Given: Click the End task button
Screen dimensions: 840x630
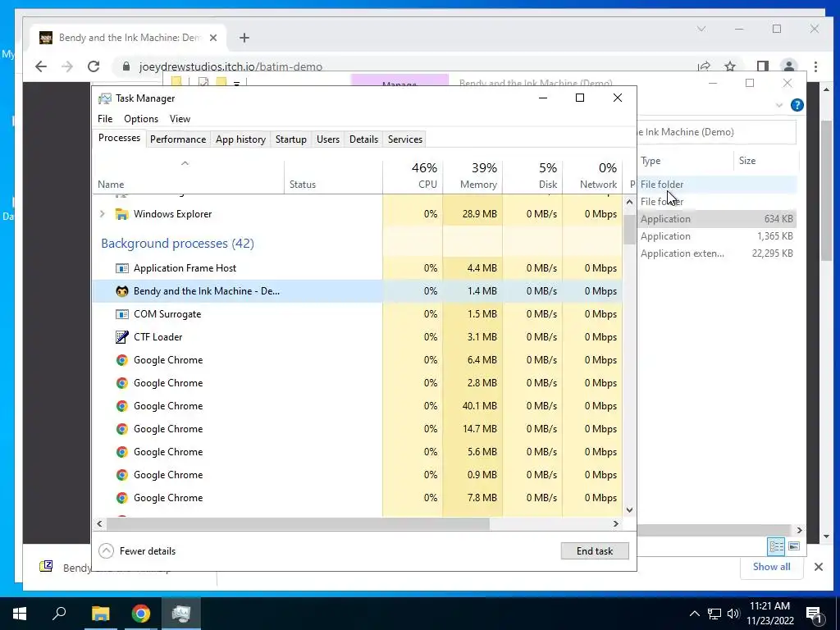Looking at the screenshot, I should pyautogui.click(x=595, y=550).
